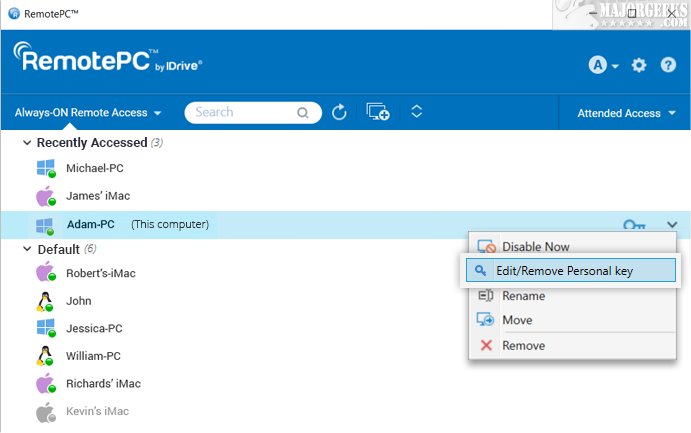Open Always-ON Remote Access dropdown
The image size is (691, 433).
pos(88,113)
